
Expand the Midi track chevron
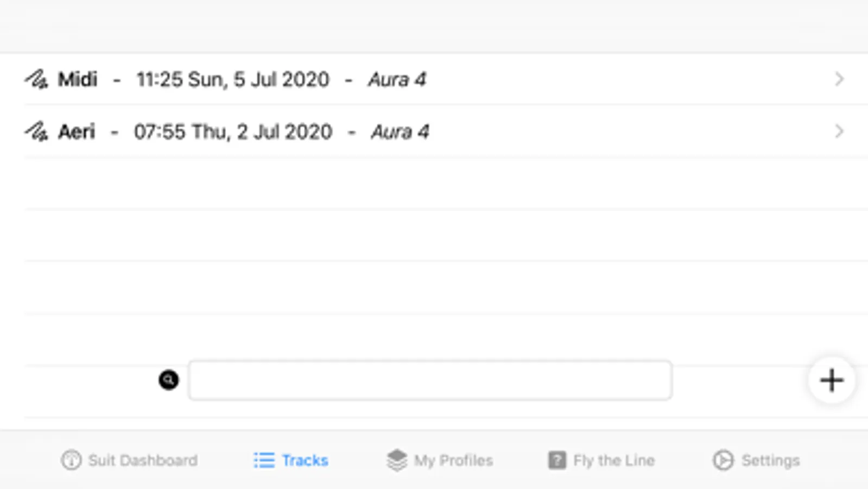tap(839, 79)
